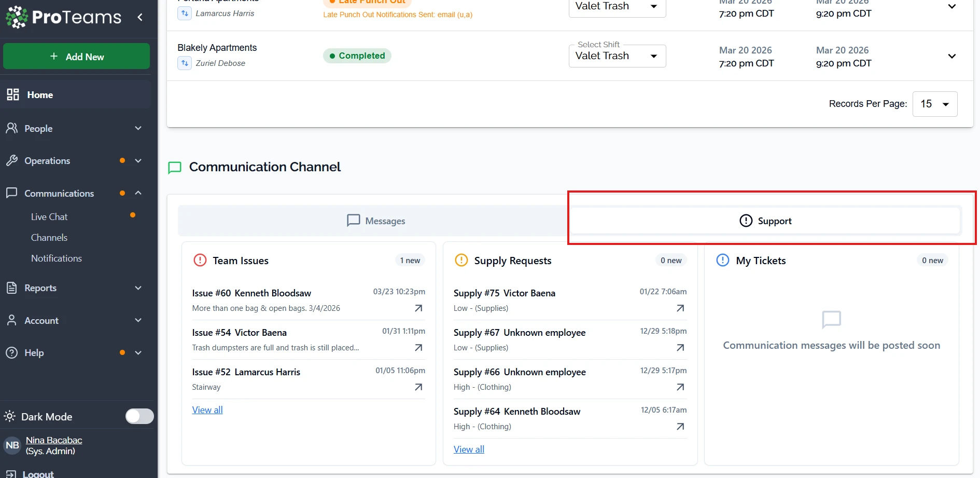Open Supply #64 Kenneth Bloodsaw arrow
Screen dimensions: 980x478
[x=680, y=427]
